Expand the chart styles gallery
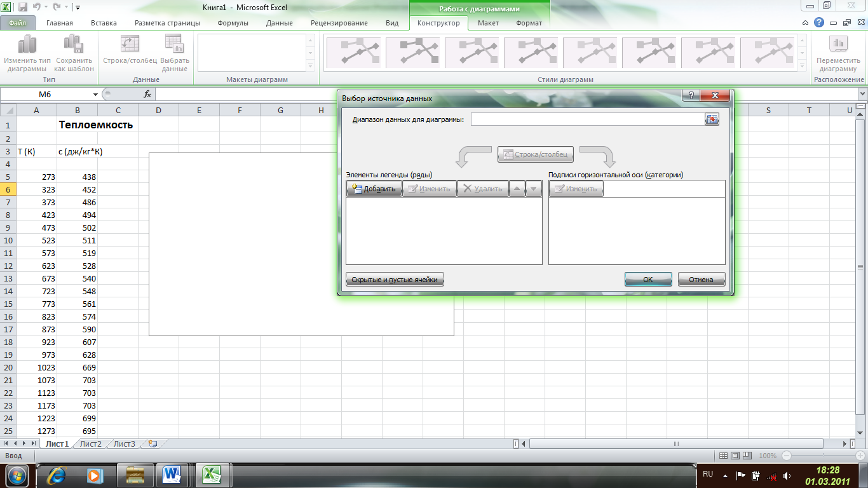This screenshot has width=868, height=488. (804, 66)
